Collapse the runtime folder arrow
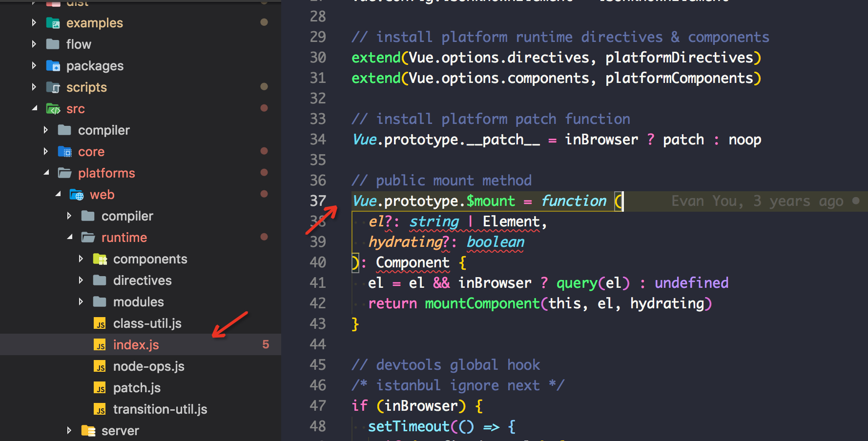This screenshot has width=868, height=441. pyautogui.click(x=69, y=237)
